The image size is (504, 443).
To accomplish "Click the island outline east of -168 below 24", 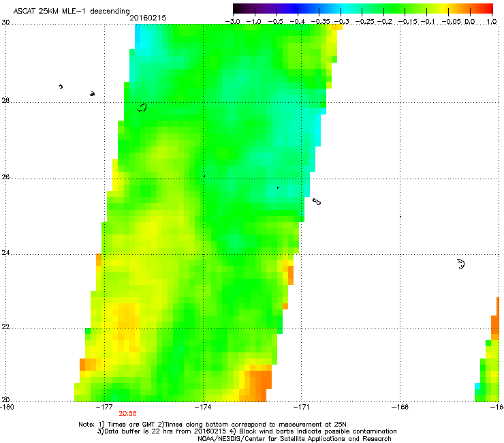I will [461, 264].
